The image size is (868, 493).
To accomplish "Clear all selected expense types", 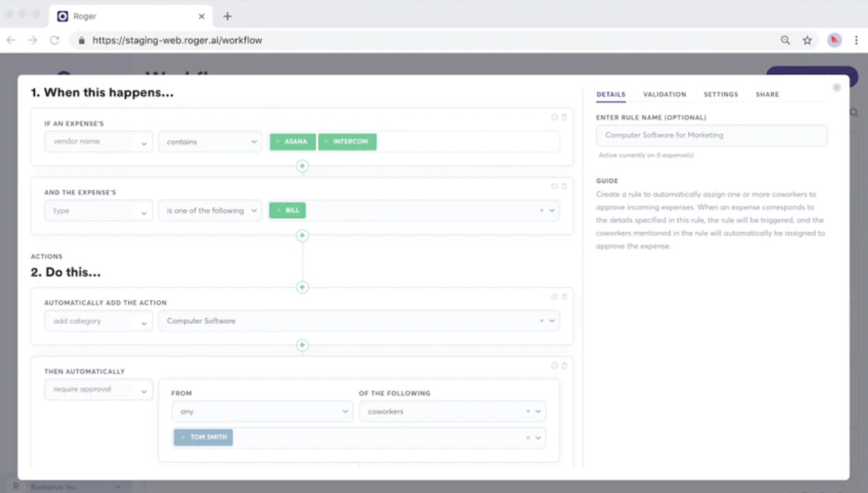I will (x=542, y=211).
